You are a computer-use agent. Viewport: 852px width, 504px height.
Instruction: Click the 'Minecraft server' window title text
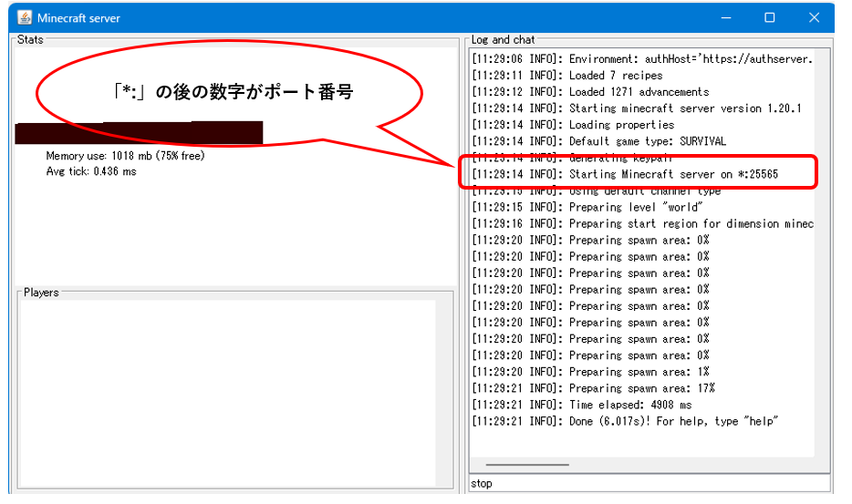click(78, 18)
